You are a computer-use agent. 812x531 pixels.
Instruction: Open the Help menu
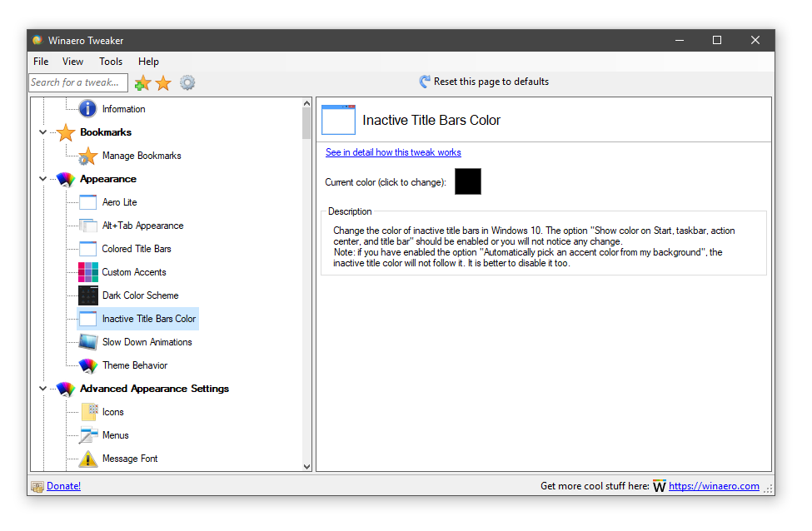coord(148,62)
